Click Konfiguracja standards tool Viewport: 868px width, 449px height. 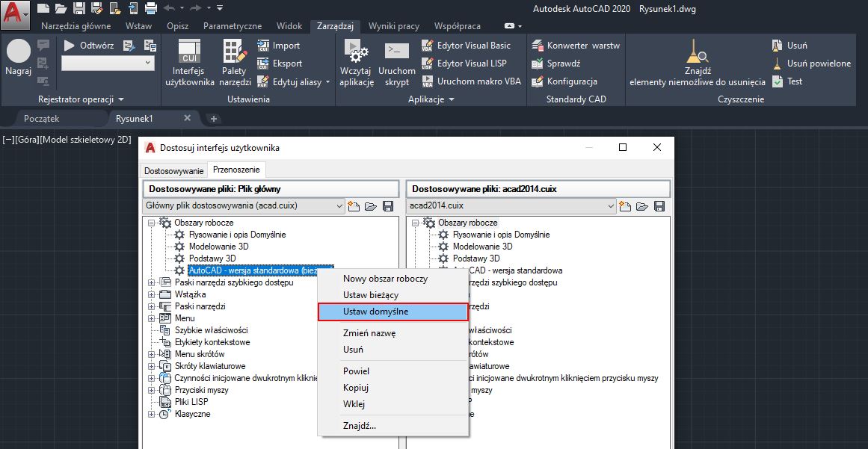pyautogui.click(x=564, y=81)
